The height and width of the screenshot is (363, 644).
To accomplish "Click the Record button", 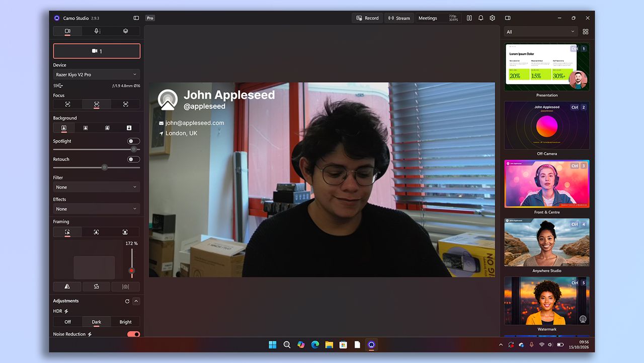I will (x=367, y=18).
